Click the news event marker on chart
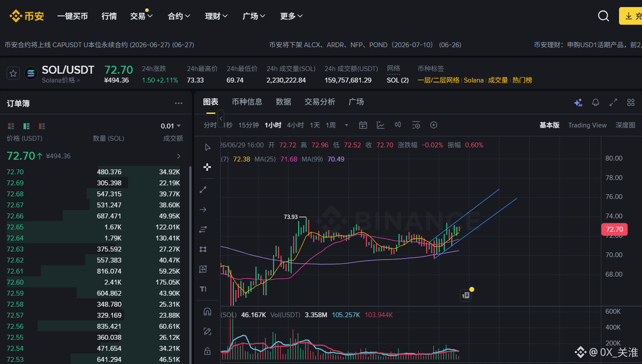 466,296
